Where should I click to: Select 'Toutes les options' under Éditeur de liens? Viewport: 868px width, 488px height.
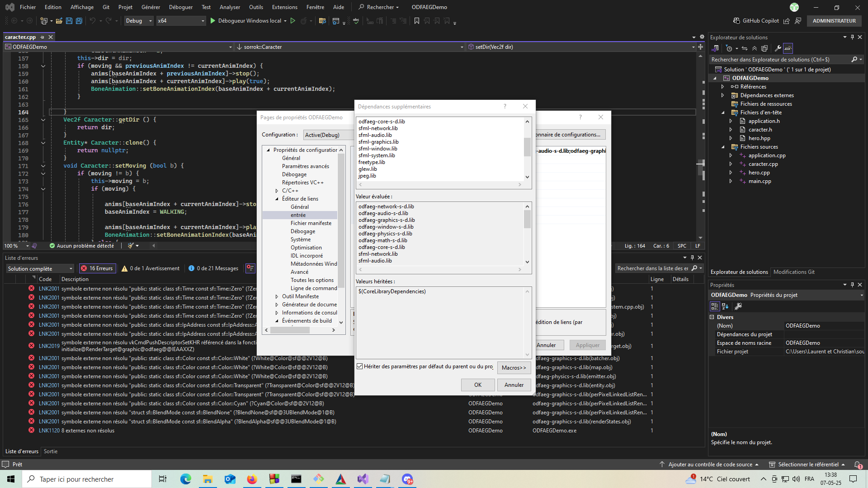point(312,280)
